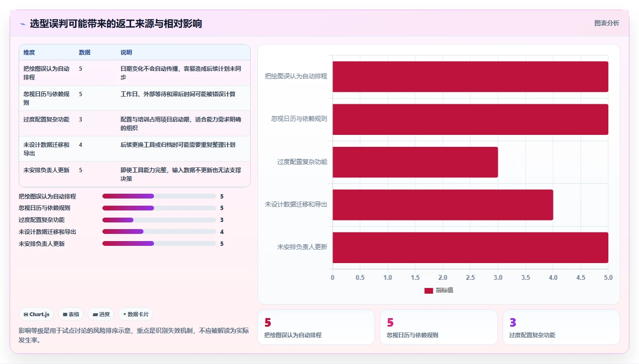Click chart axis label 未设计数据迁移和导出

click(x=296, y=204)
